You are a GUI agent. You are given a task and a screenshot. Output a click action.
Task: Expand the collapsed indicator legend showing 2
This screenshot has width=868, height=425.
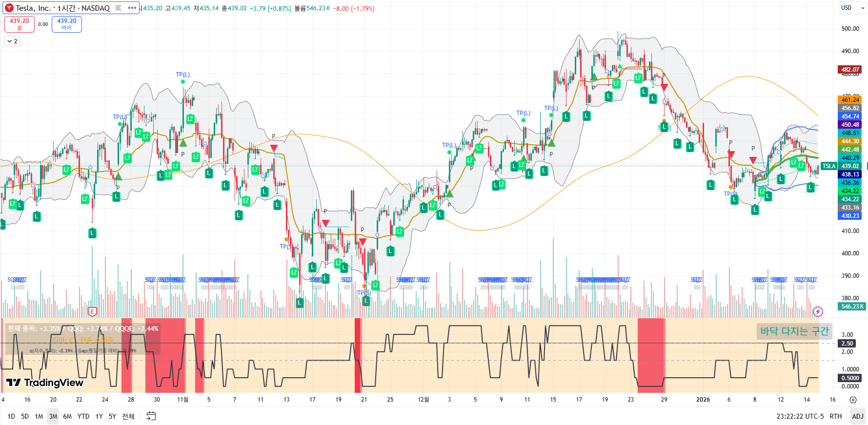12,41
